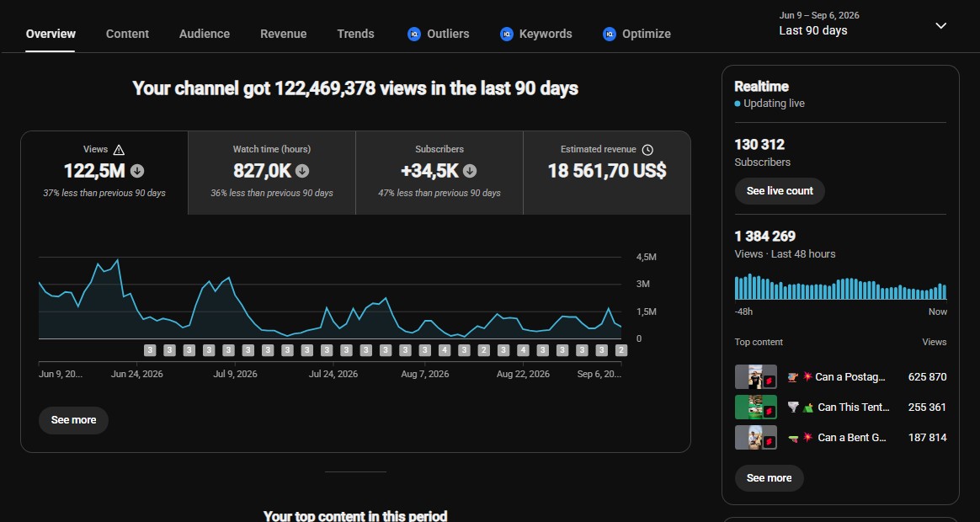The height and width of the screenshot is (522, 980).
Task: Click the video marker with number 4 near Aug 22
Action: (523, 350)
